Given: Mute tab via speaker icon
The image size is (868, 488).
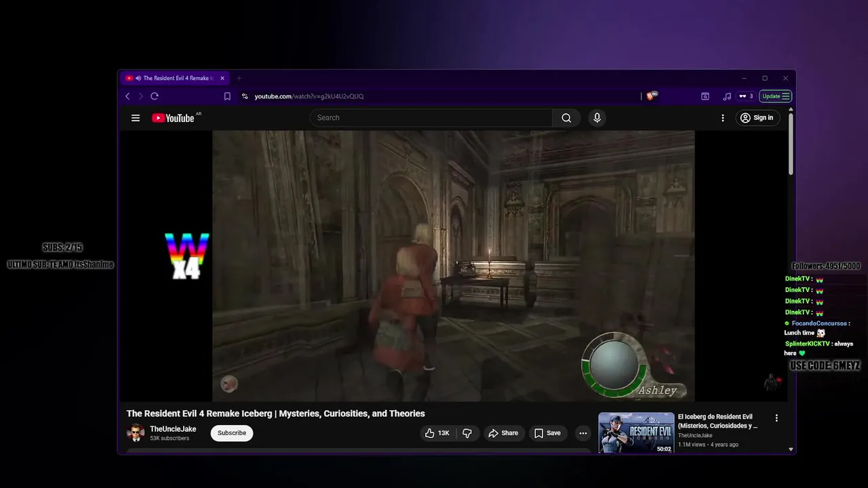Looking at the screenshot, I should (x=138, y=79).
